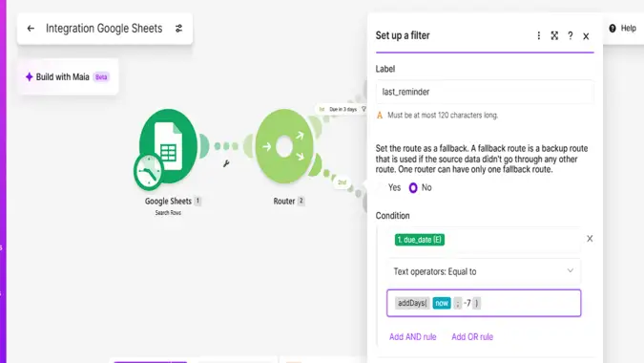Click the wrench icon on the connection
The width and height of the screenshot is (644, 363).
(226, 163)
